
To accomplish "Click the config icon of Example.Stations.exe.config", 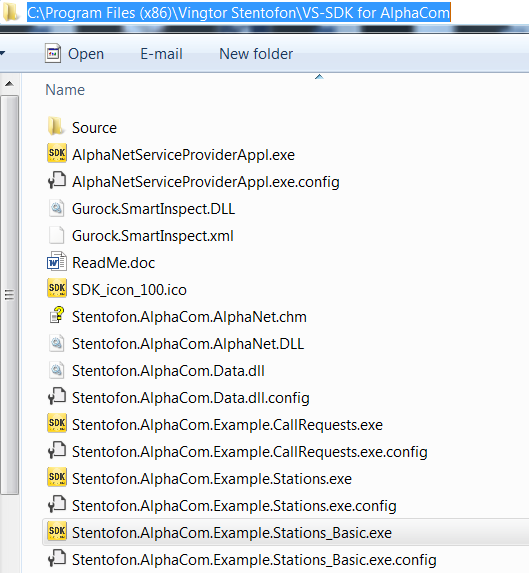I will click(57, 504).
